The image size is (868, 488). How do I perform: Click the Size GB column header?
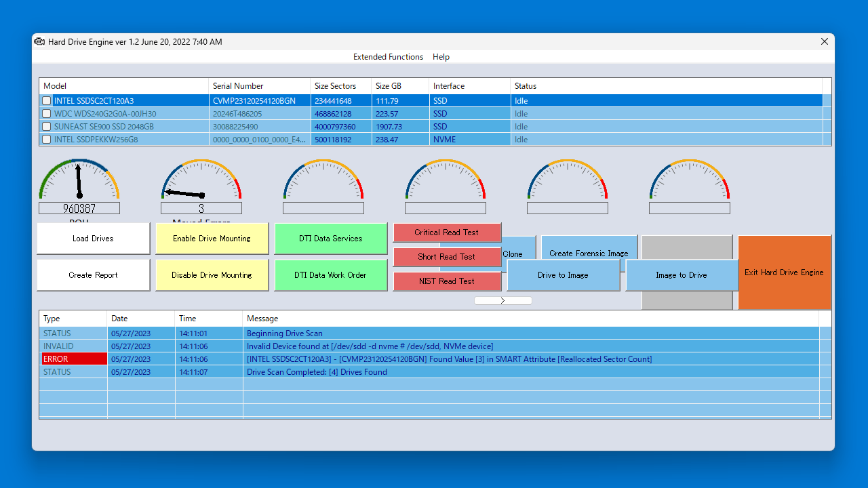coord(400,86)
